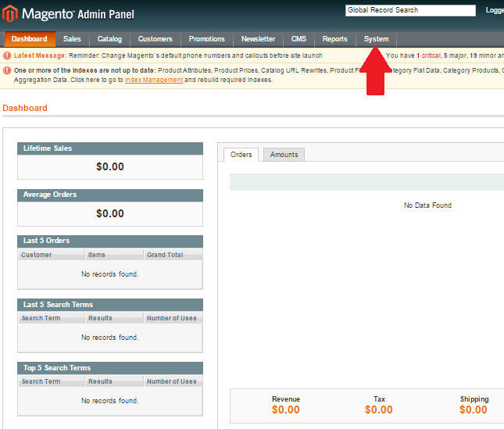
Task: Click in the Global Record Search field
Action: [x=410, y=10]
